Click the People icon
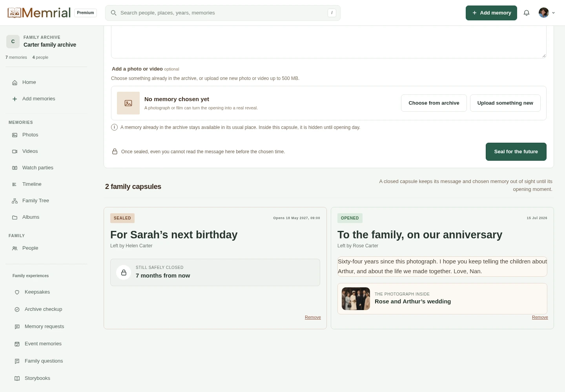The image size is (565, 392). [15, 248]
